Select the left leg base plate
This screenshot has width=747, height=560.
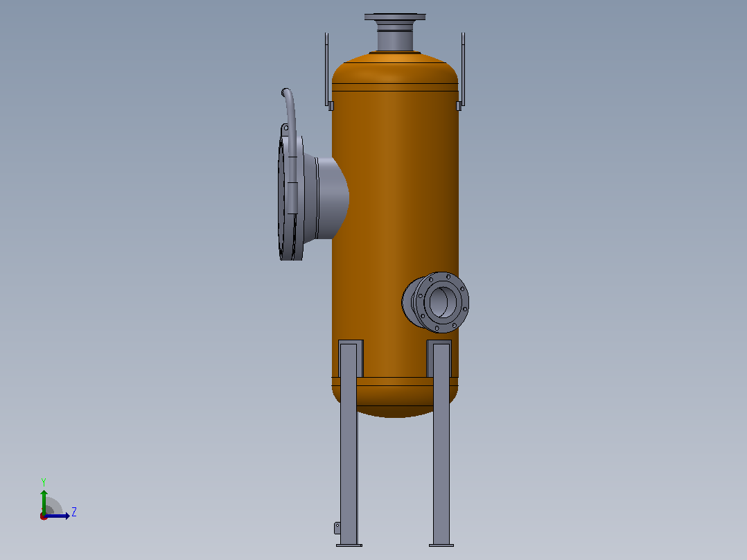(349, 545)
